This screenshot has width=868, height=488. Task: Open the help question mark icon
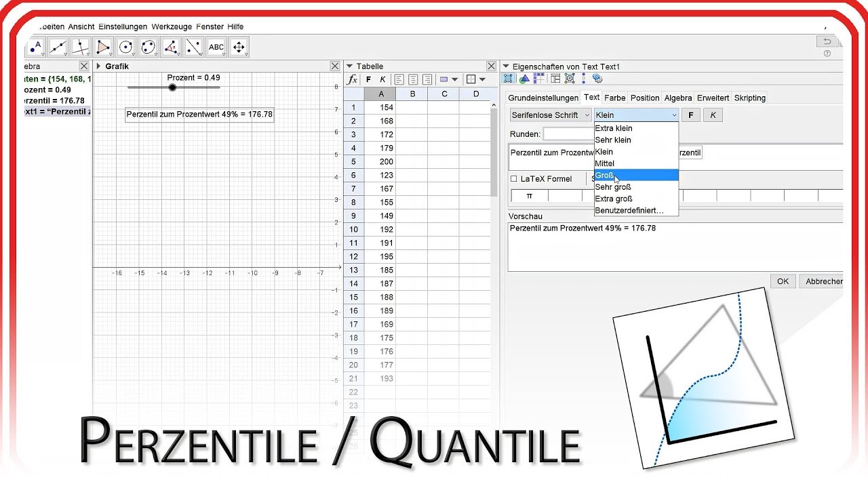(x=827, y=54)
